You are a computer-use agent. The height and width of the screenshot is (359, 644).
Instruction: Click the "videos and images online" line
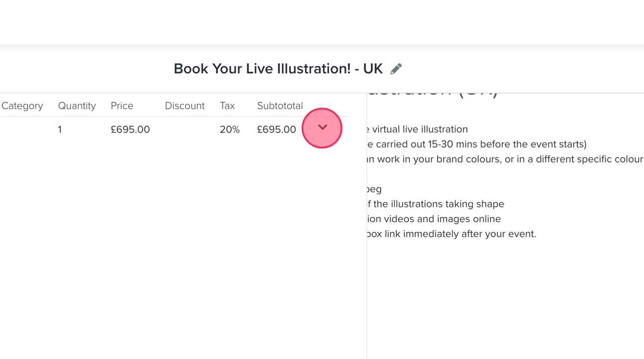[434, 219]
